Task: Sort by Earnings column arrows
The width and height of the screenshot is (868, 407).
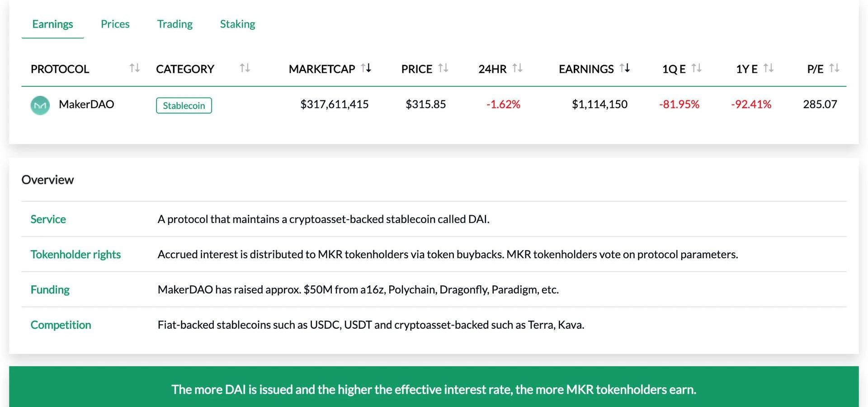Action: pos(625,68)
